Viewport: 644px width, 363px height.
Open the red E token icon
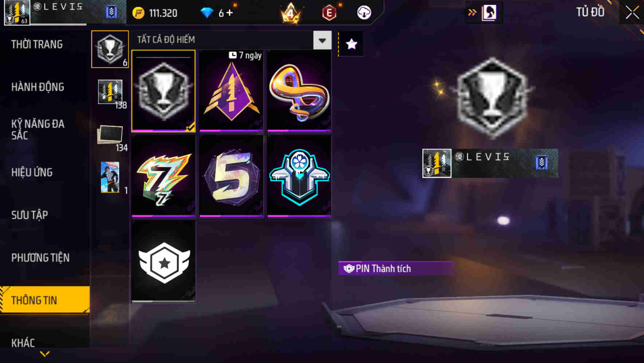[329, 13]
